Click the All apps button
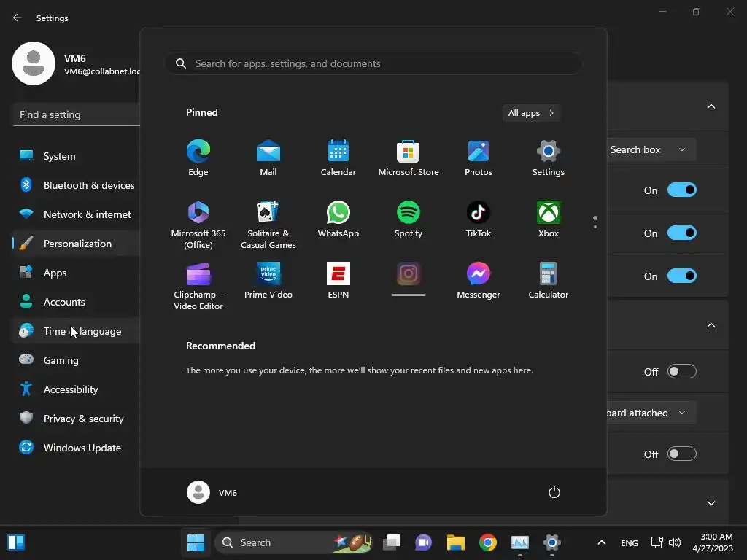 tap(531, 113)
